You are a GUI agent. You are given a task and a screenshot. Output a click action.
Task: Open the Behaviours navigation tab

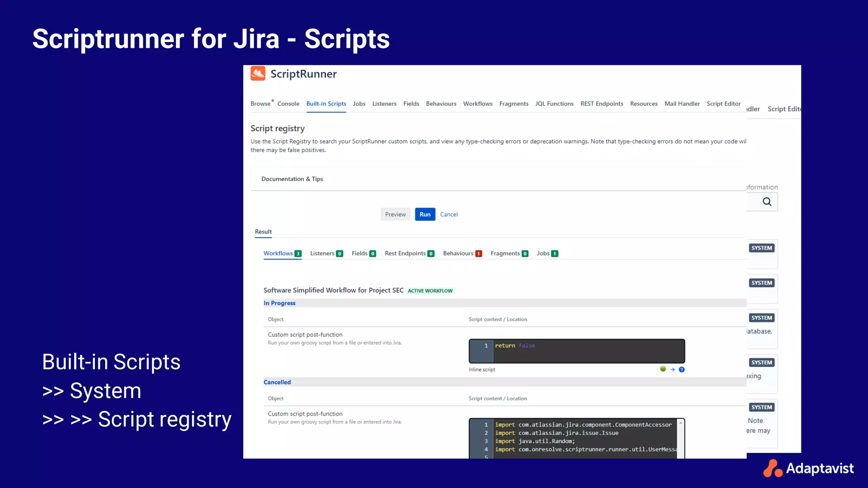coord(441,104)
